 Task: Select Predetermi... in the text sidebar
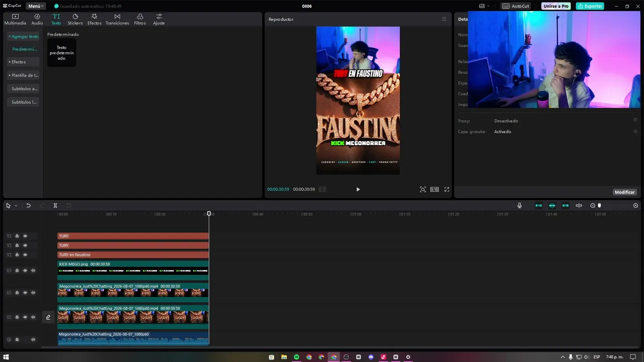tap(25, 49)
